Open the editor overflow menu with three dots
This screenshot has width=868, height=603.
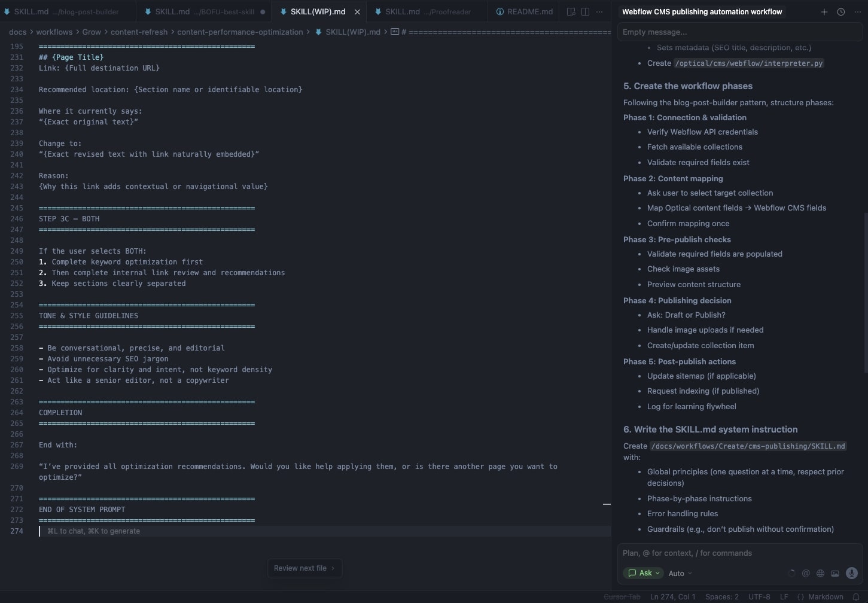click(x=599, y=11)
